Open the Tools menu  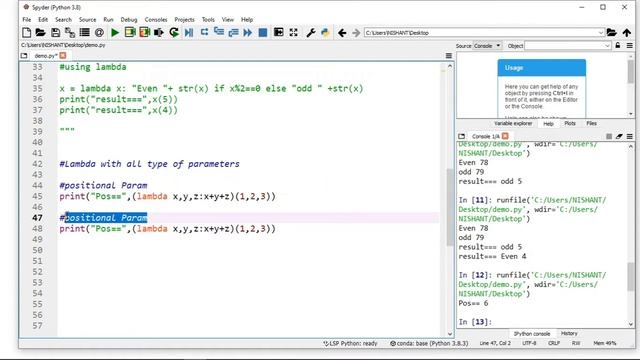click(208, 20)
